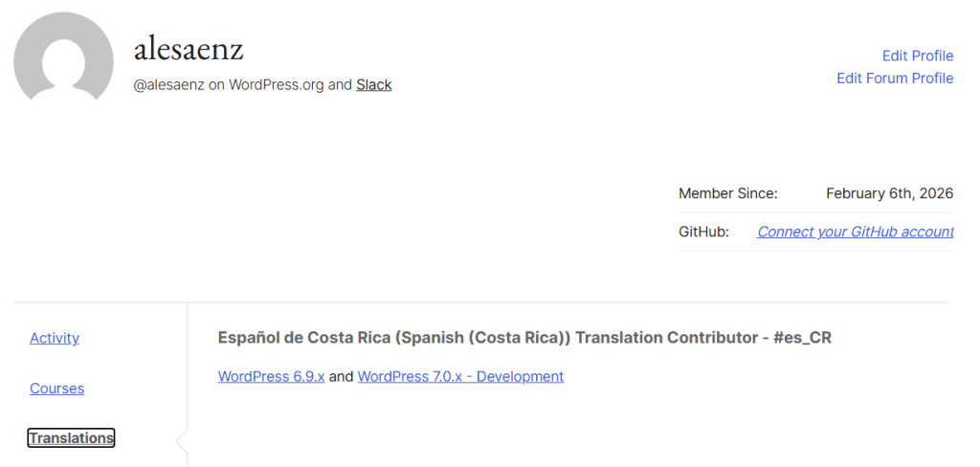Select the Courses tab

click(x=56, y=389)
